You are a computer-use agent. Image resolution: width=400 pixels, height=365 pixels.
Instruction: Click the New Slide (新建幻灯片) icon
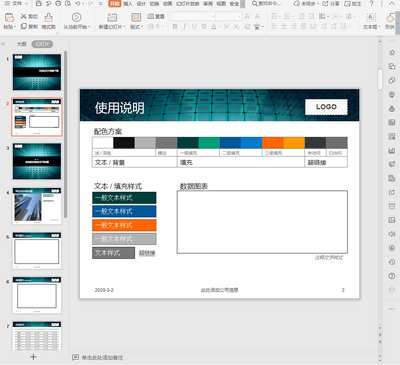(112, 17)
